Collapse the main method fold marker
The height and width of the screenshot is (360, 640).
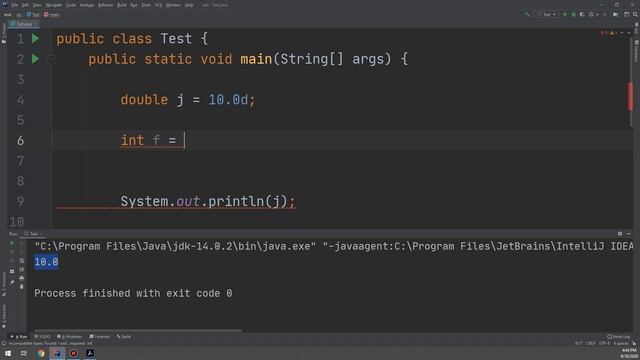[x=51, y=60]
